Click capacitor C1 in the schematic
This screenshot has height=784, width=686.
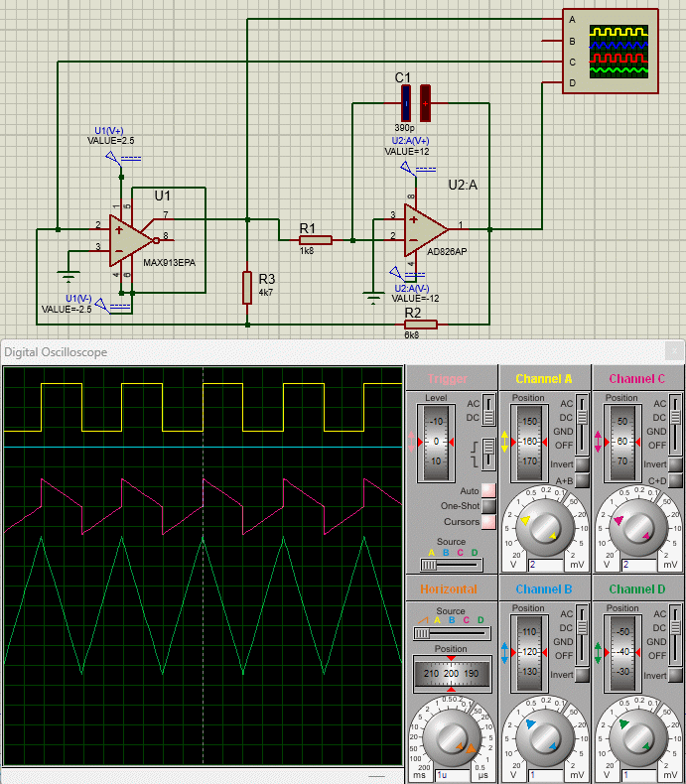click(x=416, y=102)
